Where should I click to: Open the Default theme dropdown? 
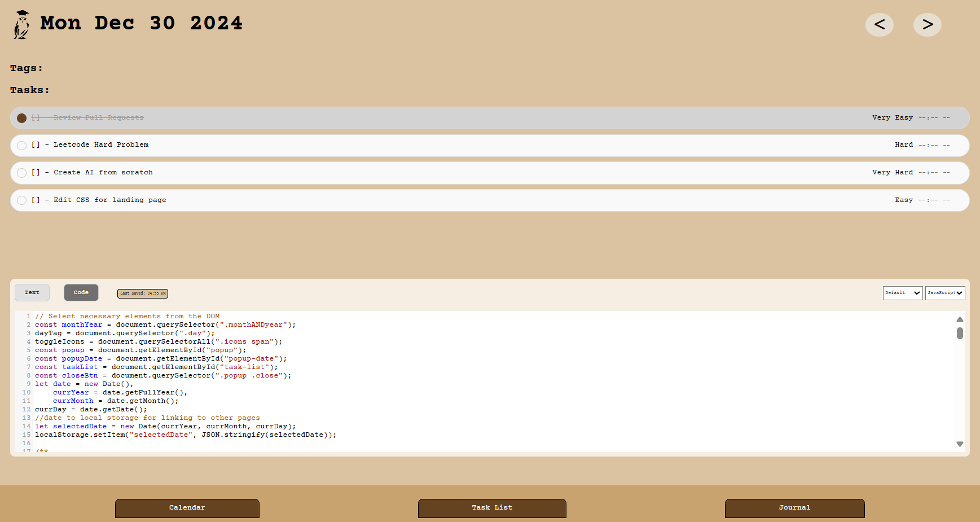903,293
